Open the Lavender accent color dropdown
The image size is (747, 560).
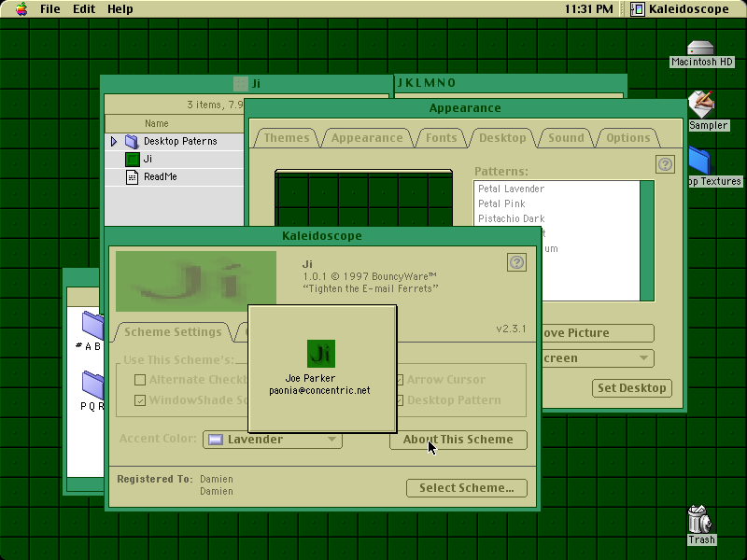tap(273, 440)
